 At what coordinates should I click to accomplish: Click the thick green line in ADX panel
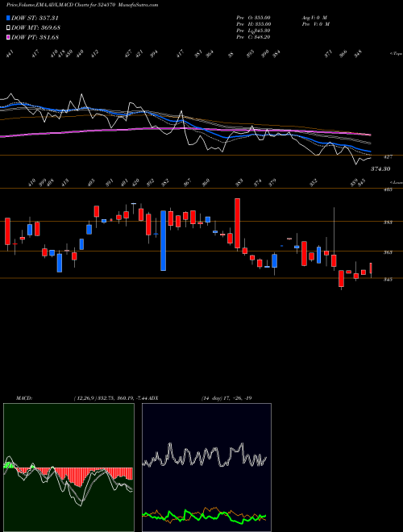click(204, 517)
